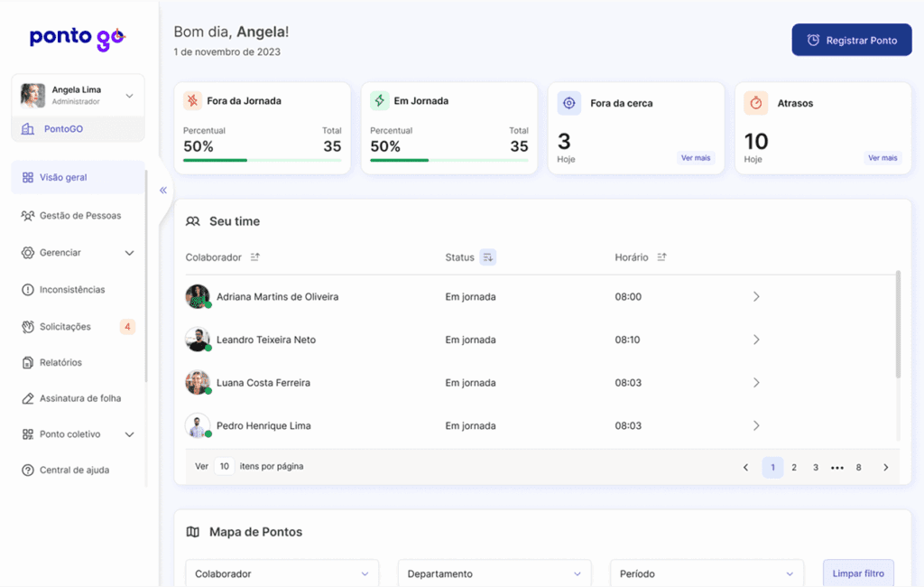The image size is (924, 587).
Task: Click Ver mais on Atrasos card
Action: [882, 158]
